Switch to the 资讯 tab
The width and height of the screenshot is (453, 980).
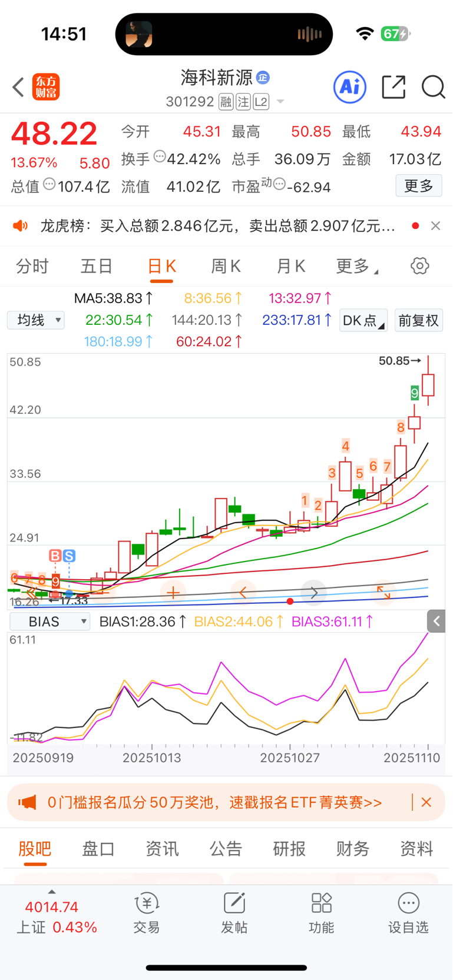pyautogui.click(x=162, y=849)
